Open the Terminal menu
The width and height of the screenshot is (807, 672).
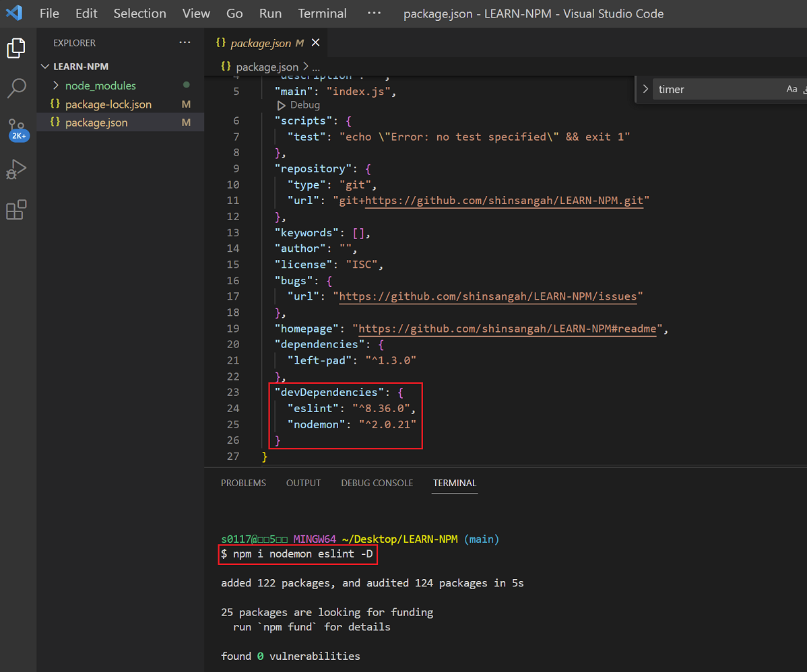(x=322, y=13)
